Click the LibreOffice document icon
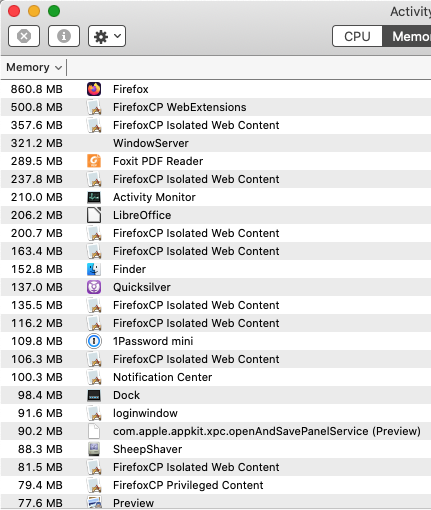 point(94,215)
